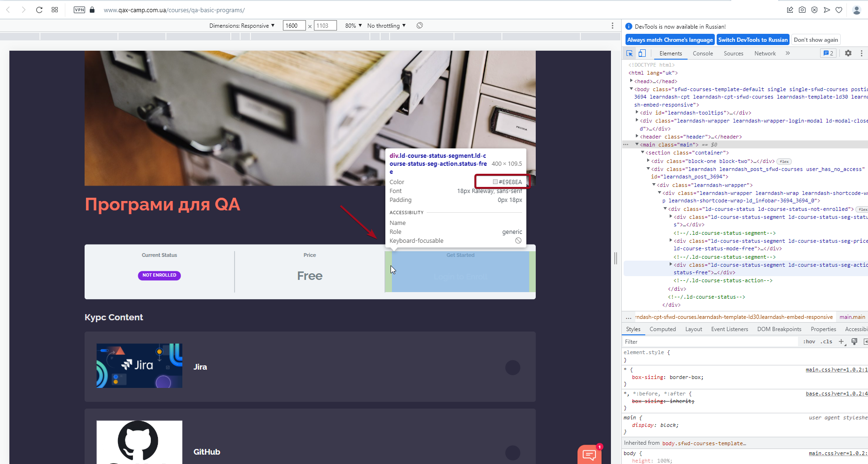Screen dimensions: 868x464
Task: Open the issues counter badge in DevTools
Action: coord(828,53)
